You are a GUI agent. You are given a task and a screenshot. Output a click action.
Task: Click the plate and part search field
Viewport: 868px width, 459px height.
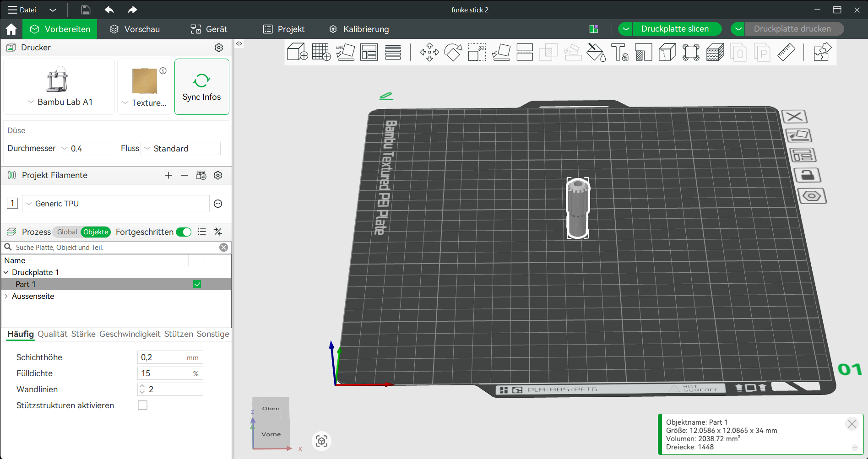[x=116, y=248]
